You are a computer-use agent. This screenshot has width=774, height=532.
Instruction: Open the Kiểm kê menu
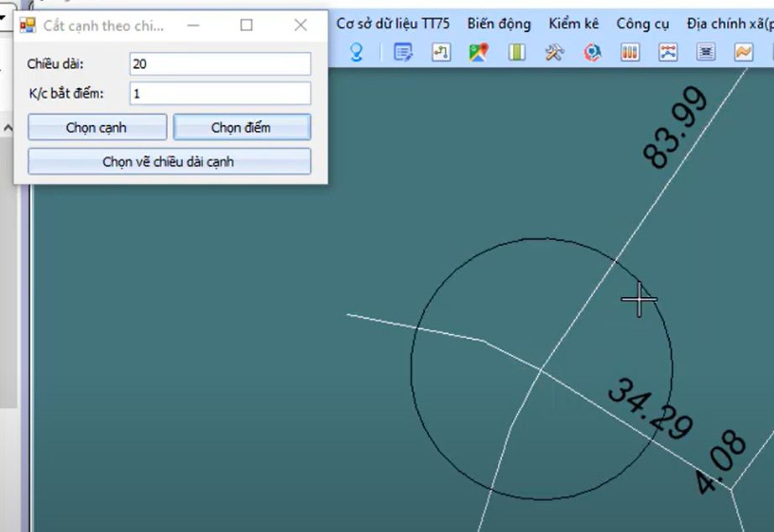point(573,23)
